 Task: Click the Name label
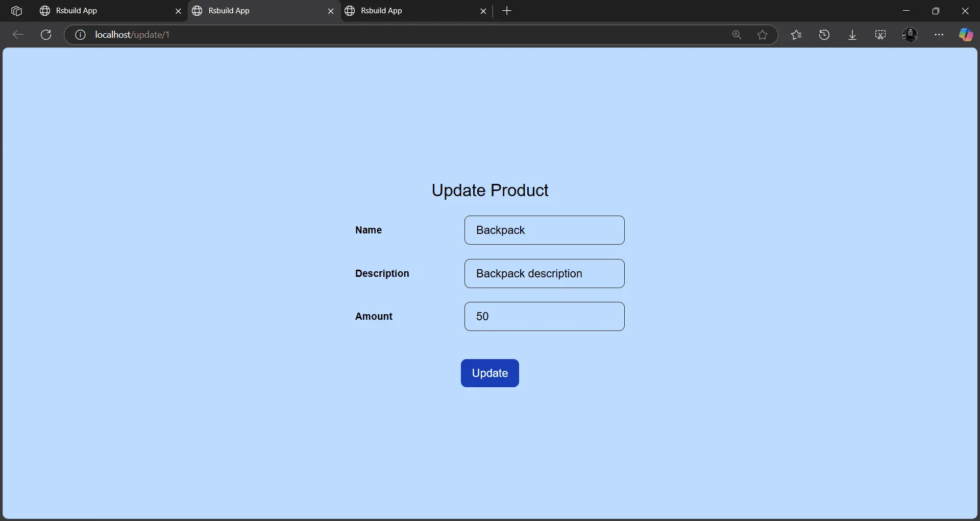(x=369, y=230)
